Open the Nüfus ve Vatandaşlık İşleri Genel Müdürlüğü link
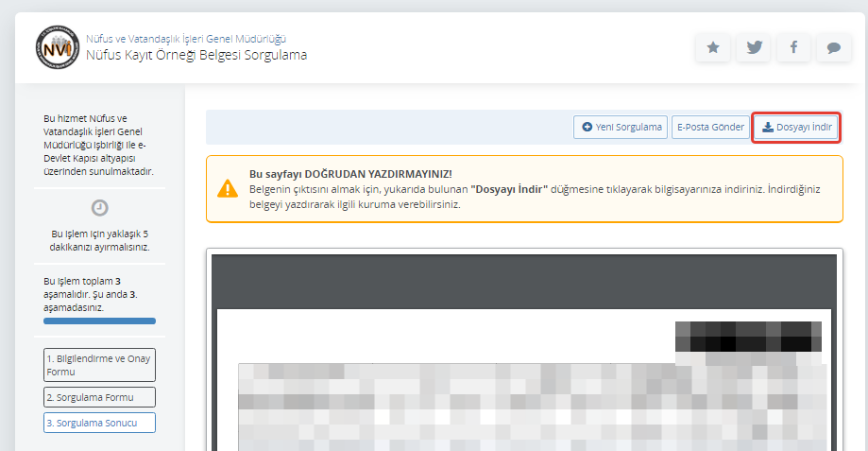Image resolution: width=868 pixels, height=451 pixels. [186, 39]
